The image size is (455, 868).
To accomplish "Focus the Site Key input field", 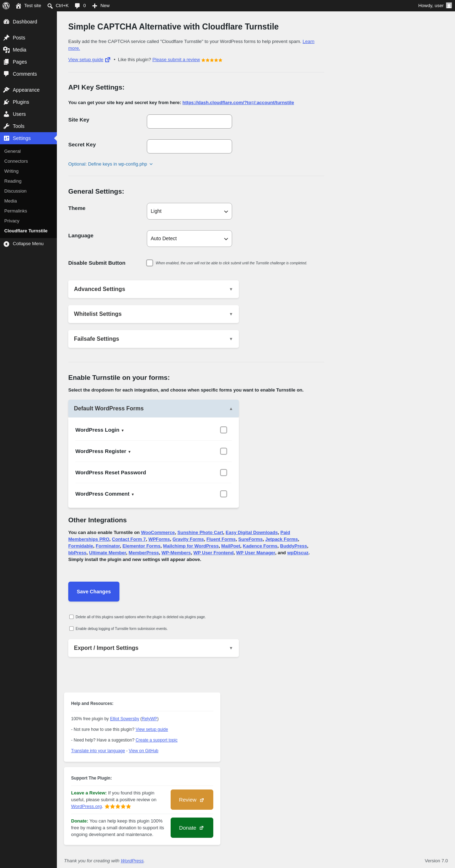I will [x=189, y=122].
